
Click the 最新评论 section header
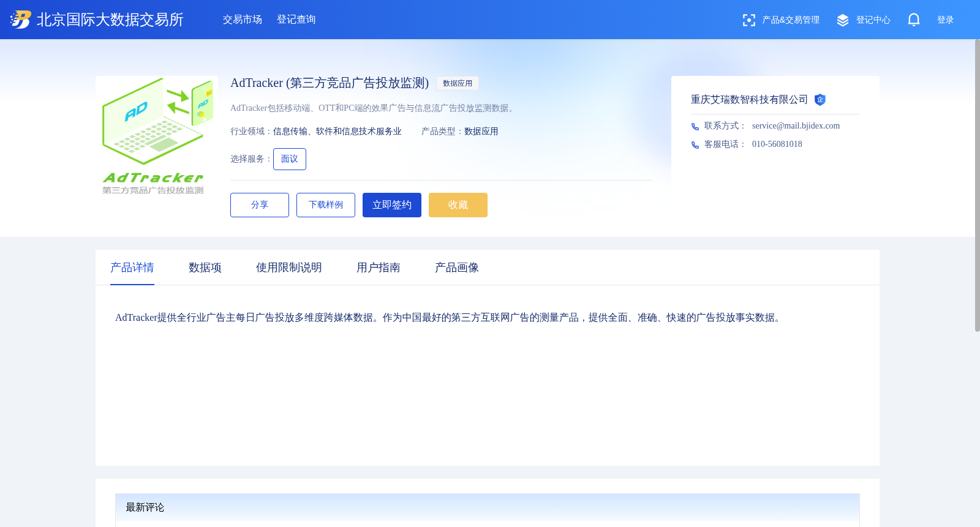pos(488,507)
